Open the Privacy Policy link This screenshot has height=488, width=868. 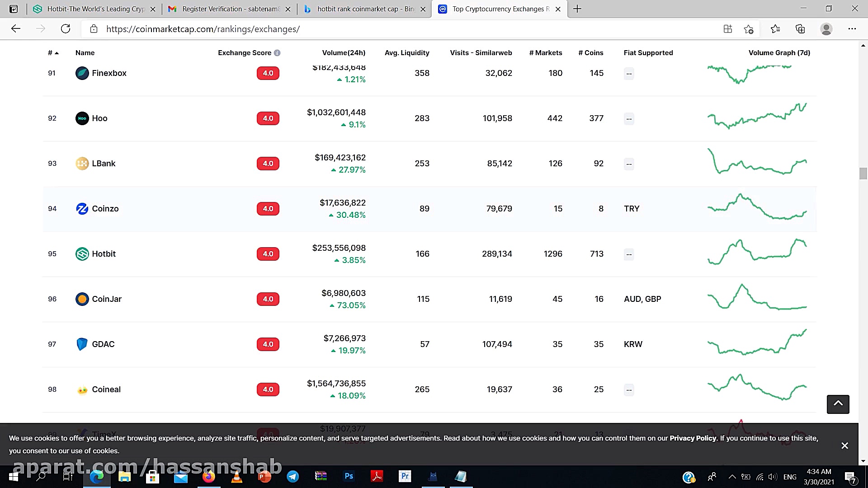point(693,438)
